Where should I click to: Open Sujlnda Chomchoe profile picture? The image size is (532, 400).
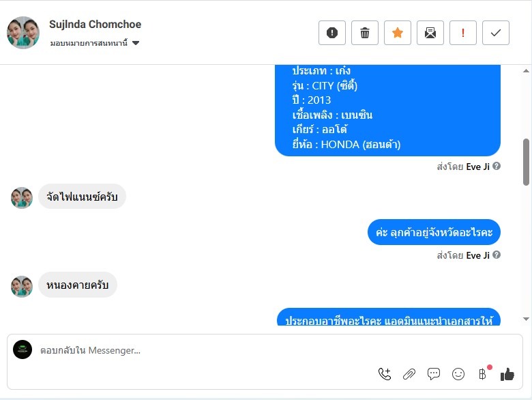(23, 33)
